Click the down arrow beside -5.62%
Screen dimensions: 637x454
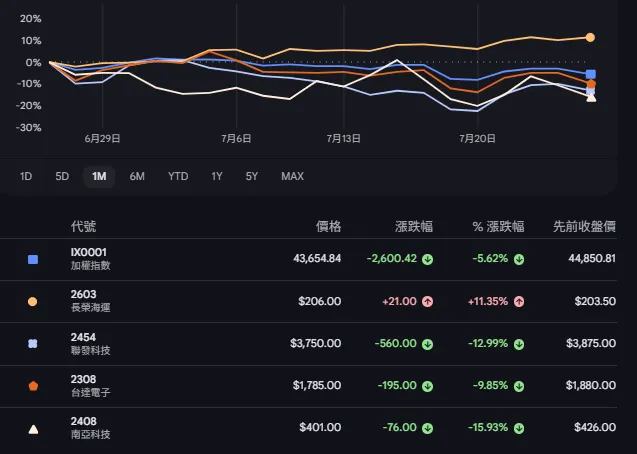point(519,259)
